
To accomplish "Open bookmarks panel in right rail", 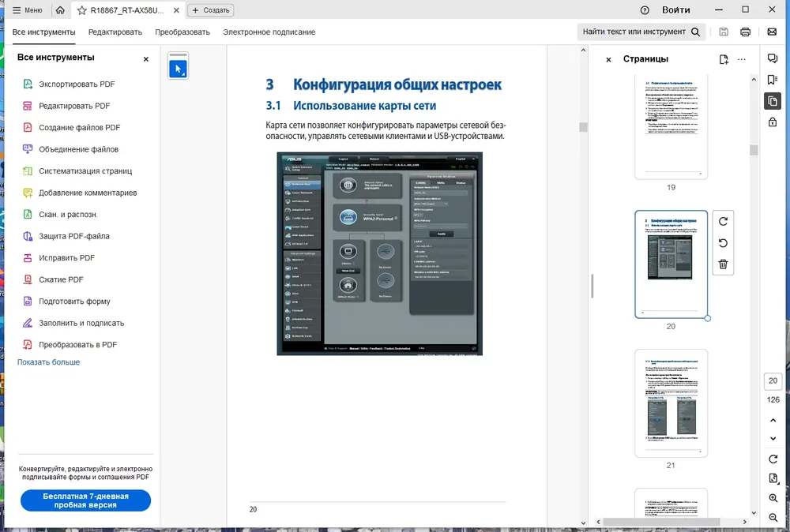I will 773,80.
